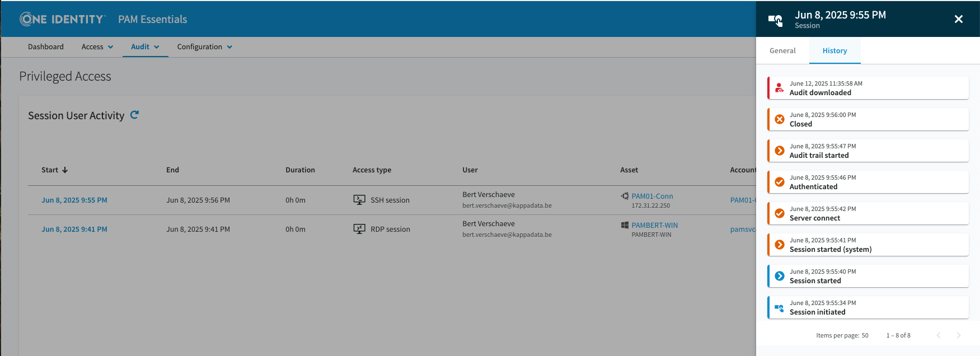
Task: Click the Windows logo icon beside PAMBERT-WIN
Action: [x=625, y=225]
